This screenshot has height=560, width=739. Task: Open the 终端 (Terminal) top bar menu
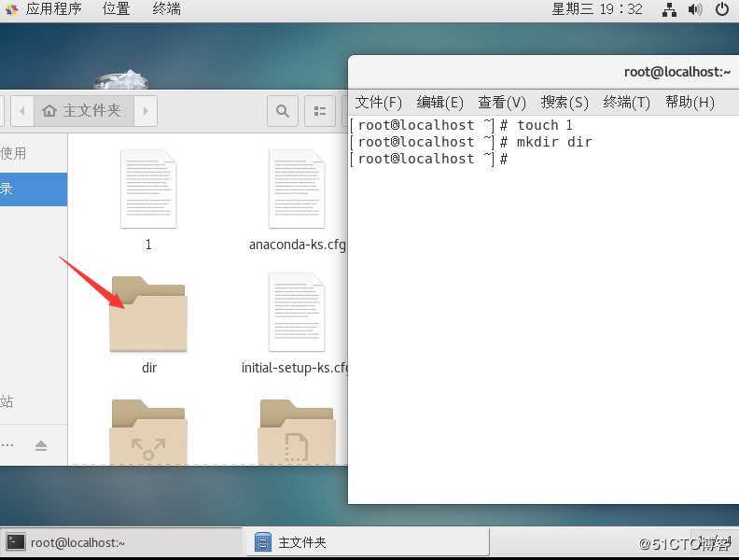tap(166, 9)
